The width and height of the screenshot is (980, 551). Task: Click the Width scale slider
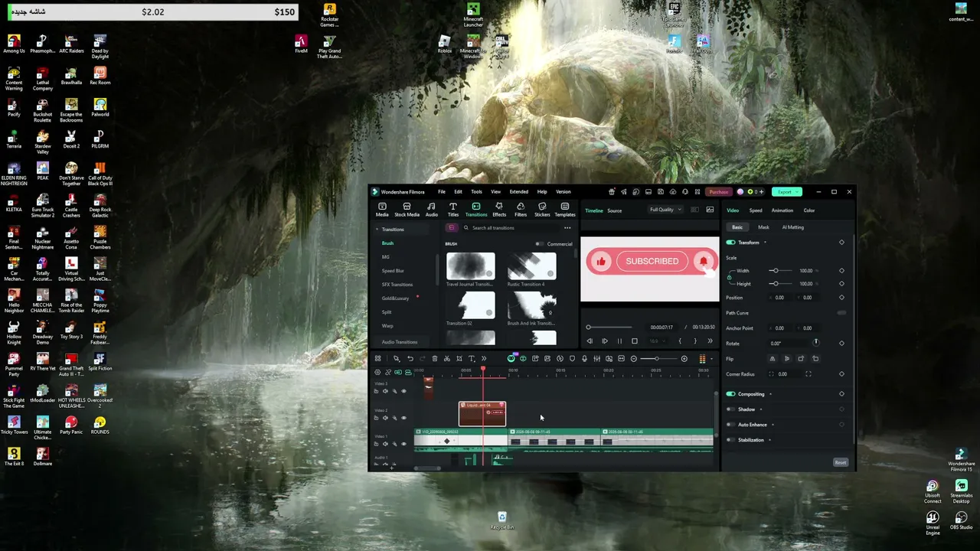pyautogui.click(x=781, y=271)
